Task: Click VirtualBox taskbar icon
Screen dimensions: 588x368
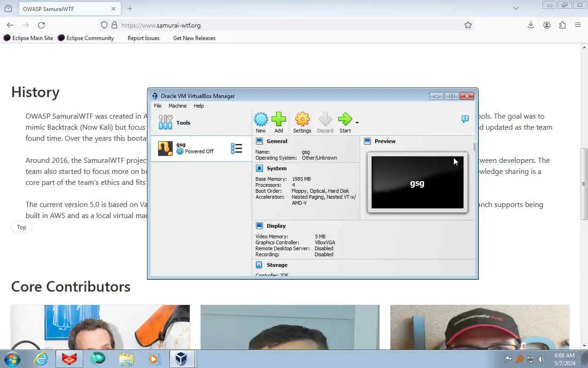Action: [x=181, y=359]
